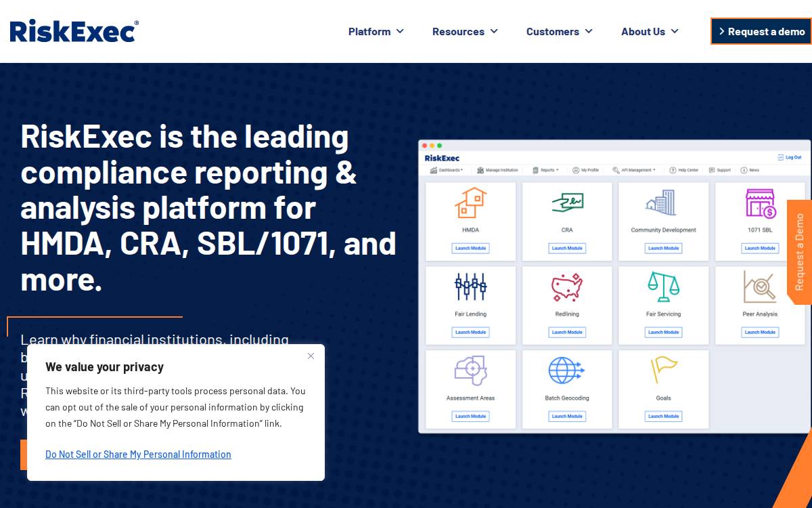Launch the Redlining module
The height and width of the screenshot is (508, 812).
[567, 333]
